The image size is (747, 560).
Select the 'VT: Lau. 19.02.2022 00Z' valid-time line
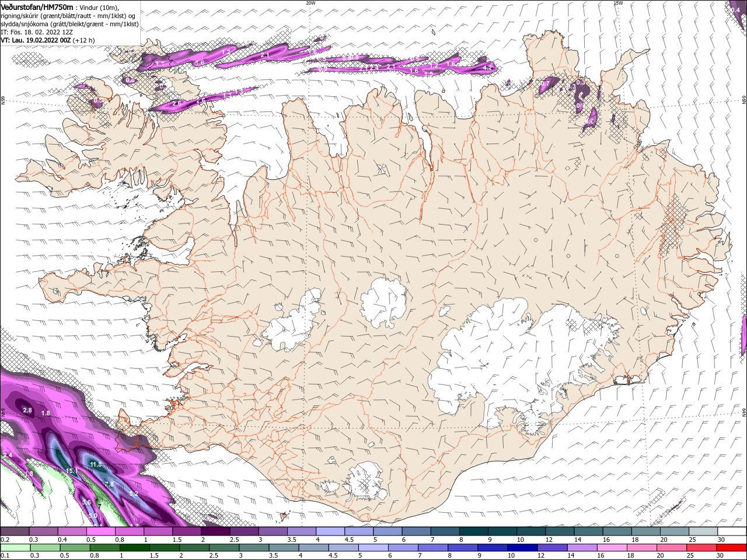point(36,40)
